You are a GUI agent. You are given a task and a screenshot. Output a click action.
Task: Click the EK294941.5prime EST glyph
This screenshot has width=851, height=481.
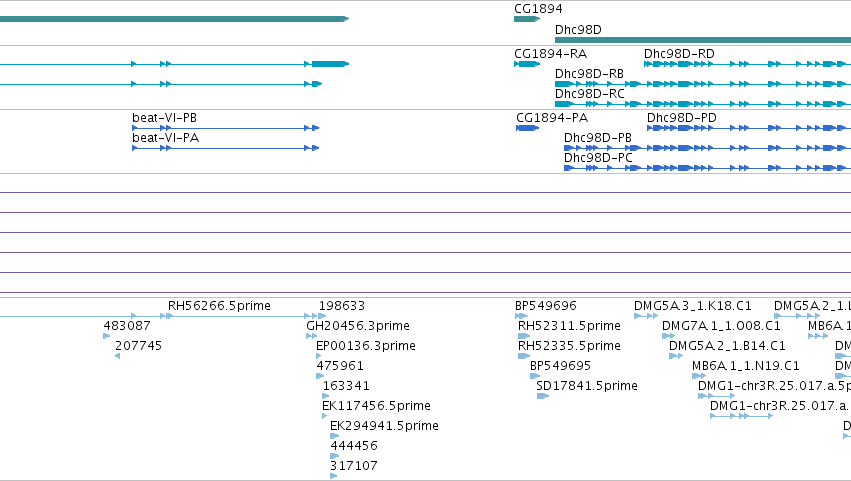[334, 436]
